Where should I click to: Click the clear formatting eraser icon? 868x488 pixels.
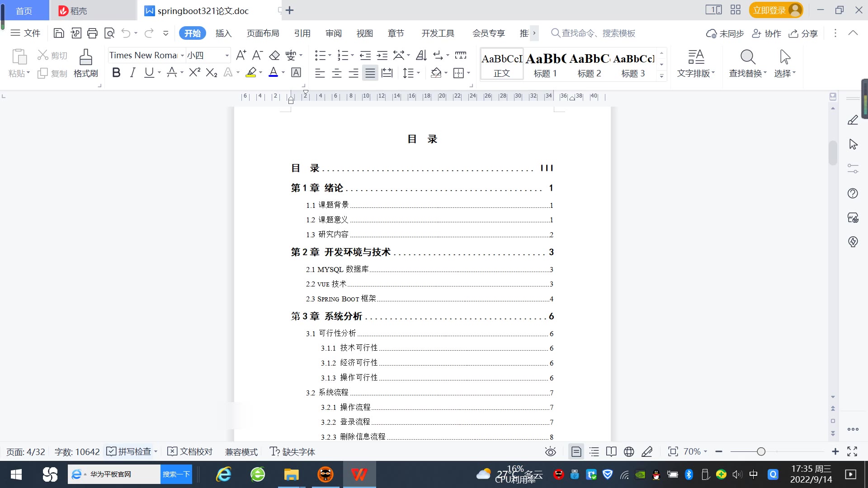(274, 56)
